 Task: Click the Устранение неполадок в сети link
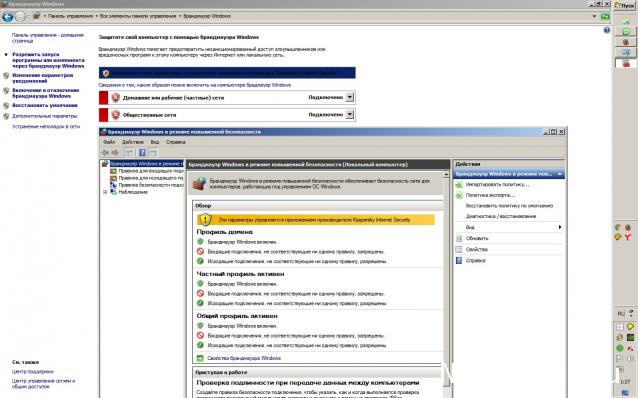point(46,126)
